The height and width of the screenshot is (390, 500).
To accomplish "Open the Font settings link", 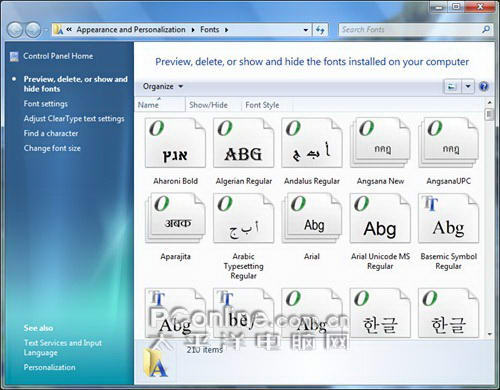I will click(x=46, y=104).
